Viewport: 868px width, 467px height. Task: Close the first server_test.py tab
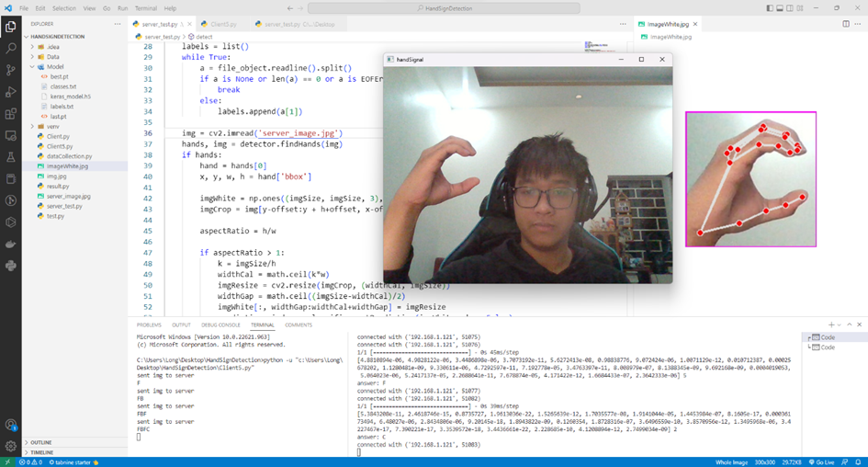click(189, 24)
